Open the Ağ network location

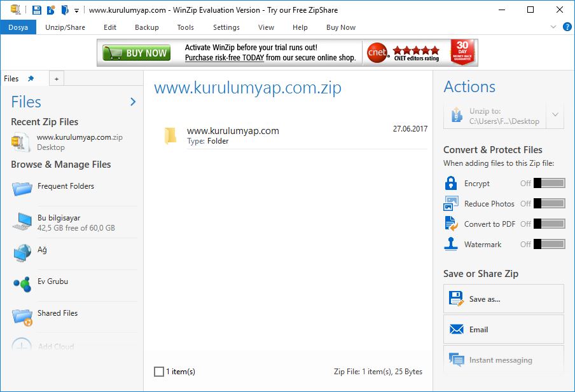(42, 250)
